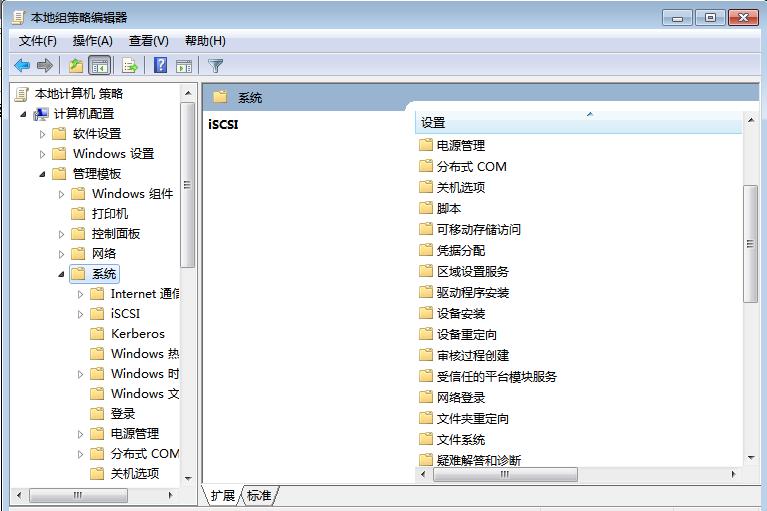
Task: Expand the 电源管理 tree node in left pane
Action: pos(80,434)
